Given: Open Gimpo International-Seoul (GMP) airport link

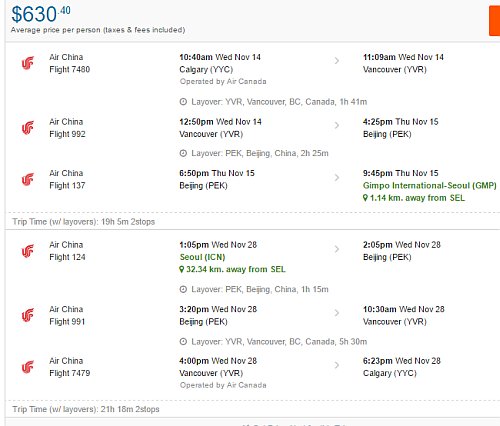Looking at the screenshot, I should click(430, 186).
